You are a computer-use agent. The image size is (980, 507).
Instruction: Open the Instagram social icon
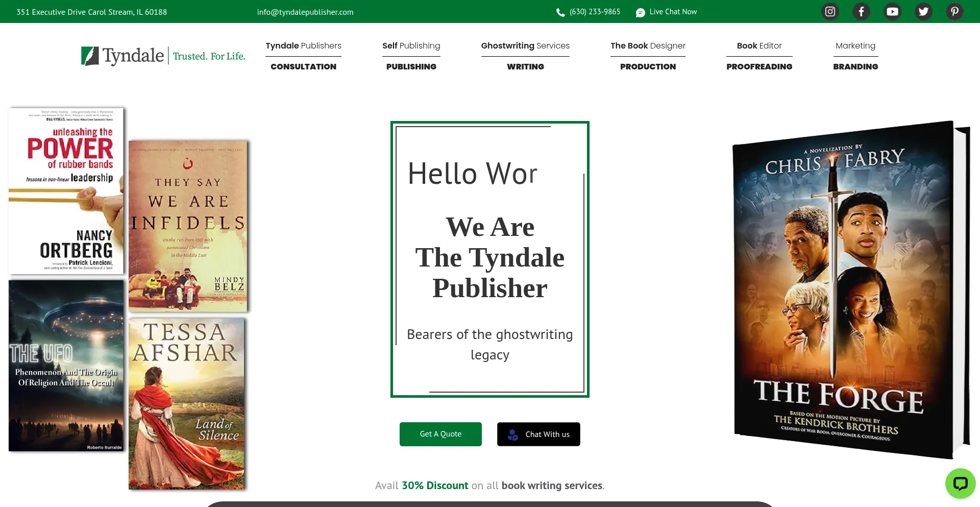click(830, 11)
